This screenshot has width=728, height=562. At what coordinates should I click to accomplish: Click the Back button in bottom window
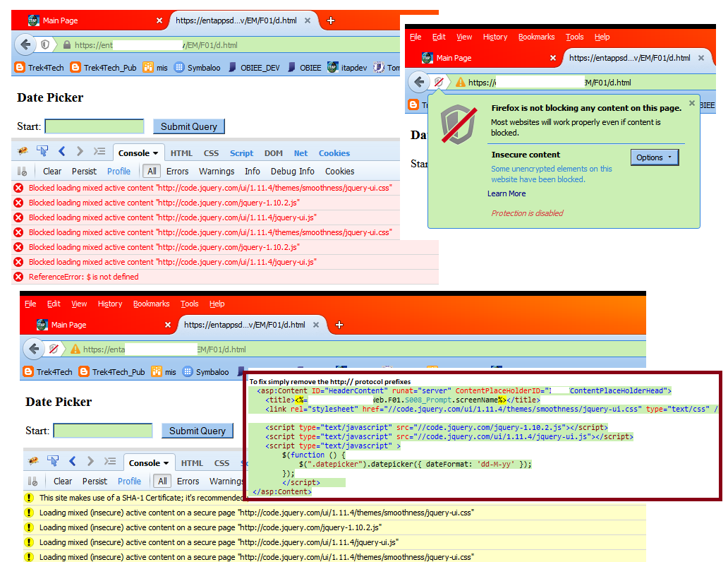tap(34, 349)
